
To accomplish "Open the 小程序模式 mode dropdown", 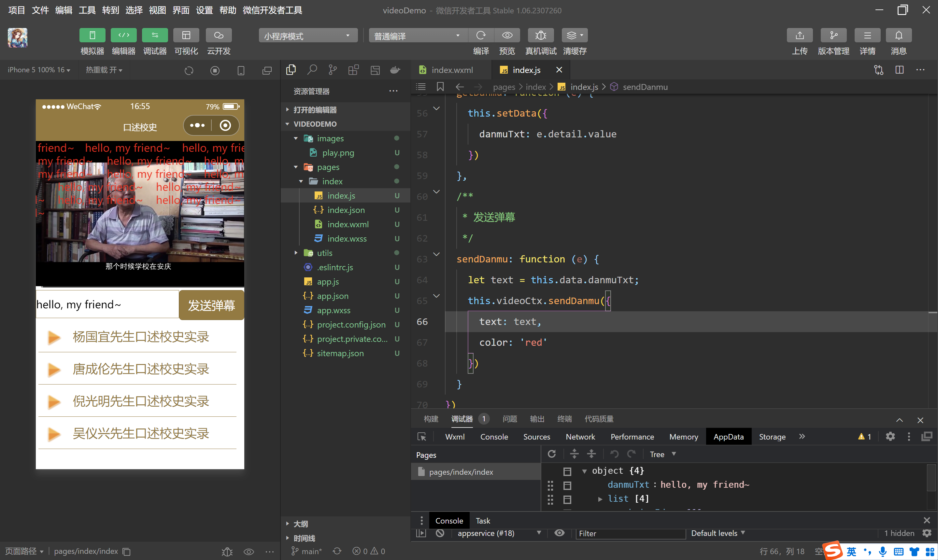I will point(308,36).
